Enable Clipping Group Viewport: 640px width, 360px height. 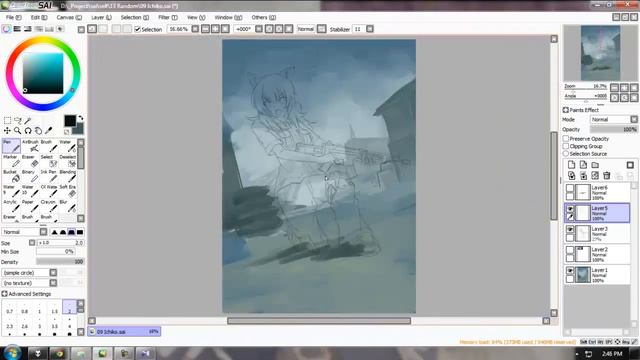coord(566,146)
